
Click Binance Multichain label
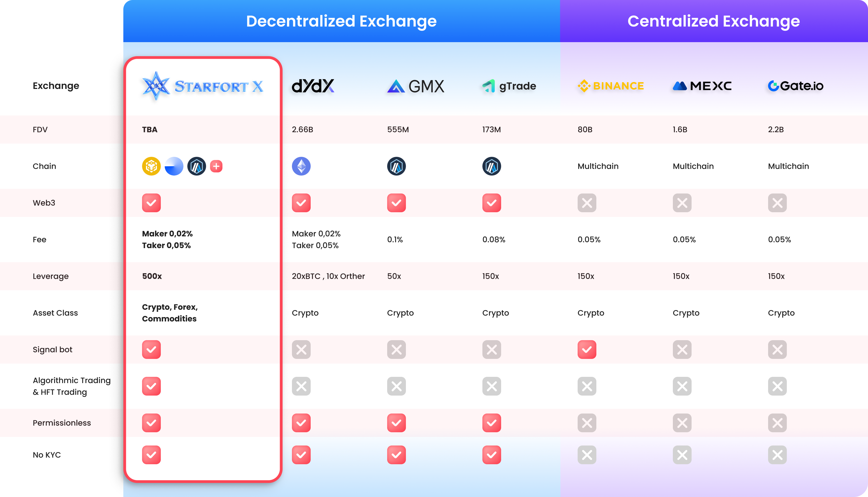(x=598, y=166)
